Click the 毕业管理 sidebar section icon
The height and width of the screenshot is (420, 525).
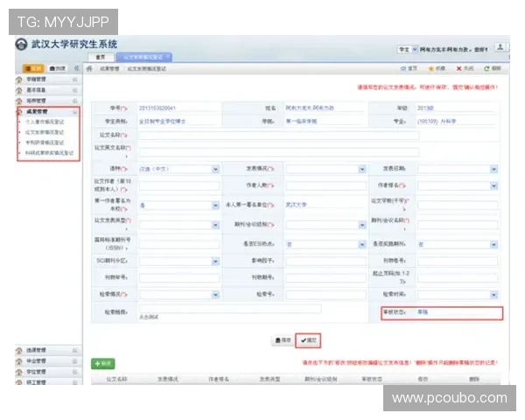pyautogui.click(x=19, y=361)
